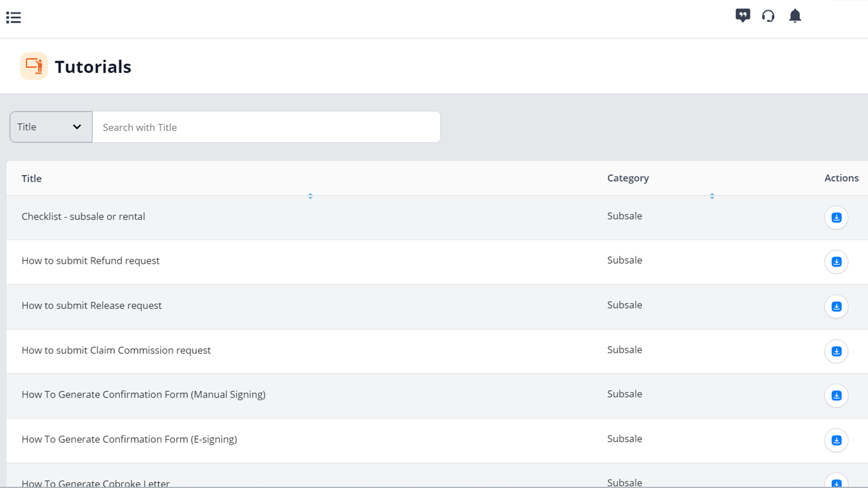Open the sidebar menu list icon

click(14, 18)
